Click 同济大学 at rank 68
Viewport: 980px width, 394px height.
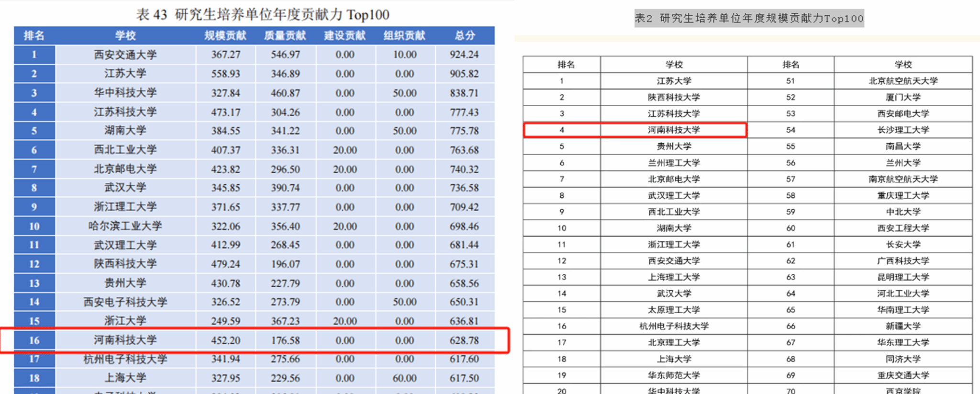coord(903,359)
